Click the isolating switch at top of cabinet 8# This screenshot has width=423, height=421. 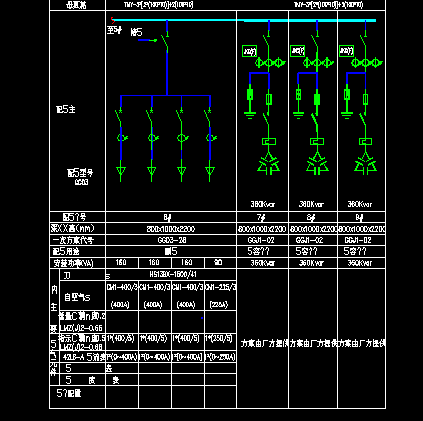pyautogui.click(x=315, y=41)
